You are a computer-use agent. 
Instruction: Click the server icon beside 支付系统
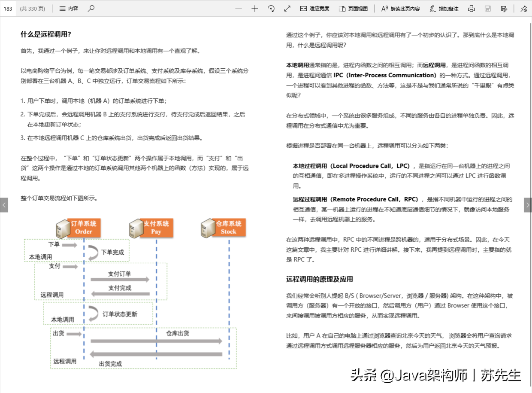[x=136, y=228]
